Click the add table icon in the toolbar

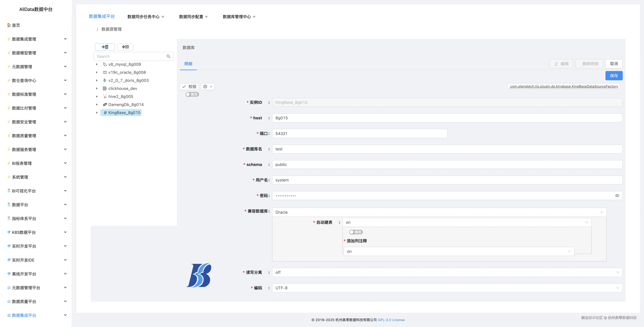125,47
